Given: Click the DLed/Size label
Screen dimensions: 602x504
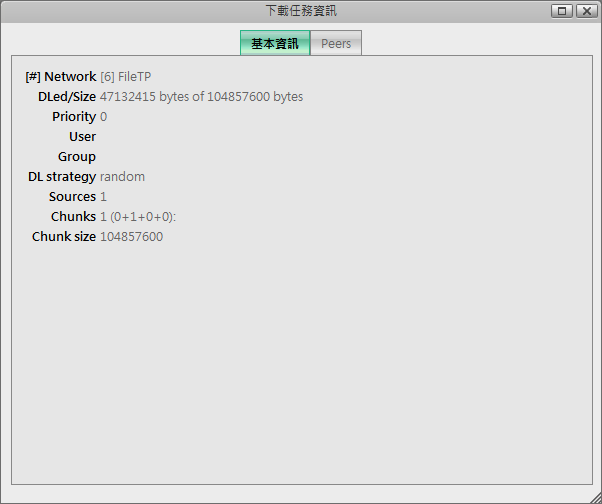Looking at the screenshot, I should point(67,97).
